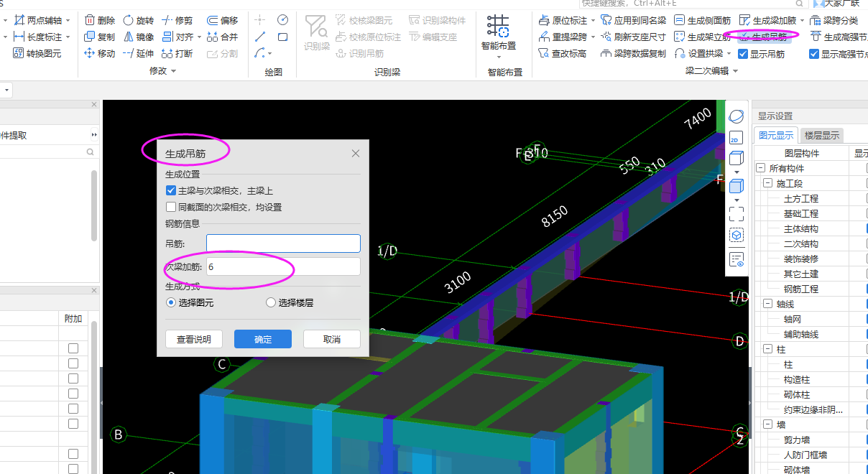868x474 pixels.
Task: Activate the Trim (修剪) tool
Action: tap(177, 20)
